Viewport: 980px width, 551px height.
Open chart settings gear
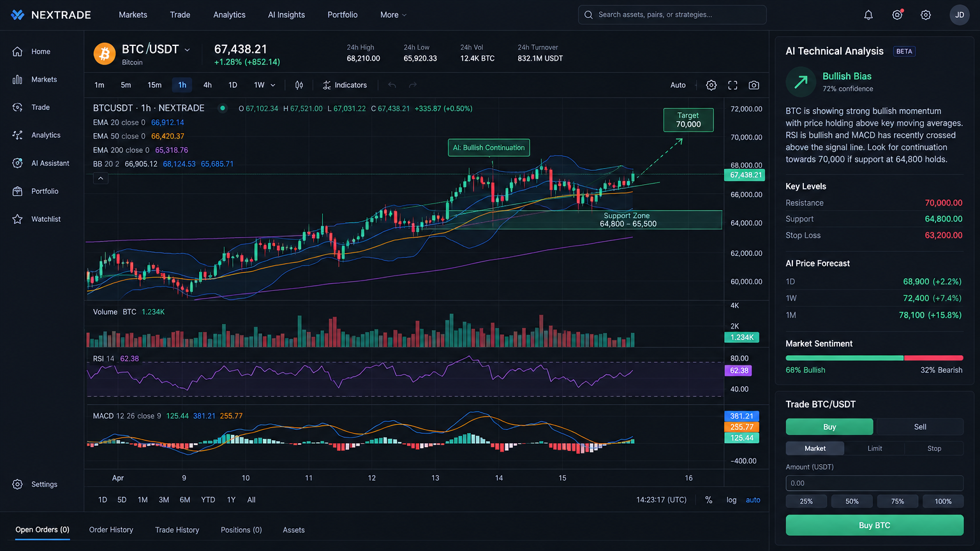711,85
